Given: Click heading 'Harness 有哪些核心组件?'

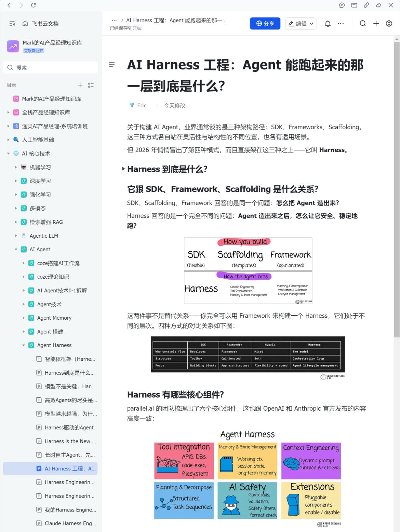Looking at the screenshot, I should 175,395.
